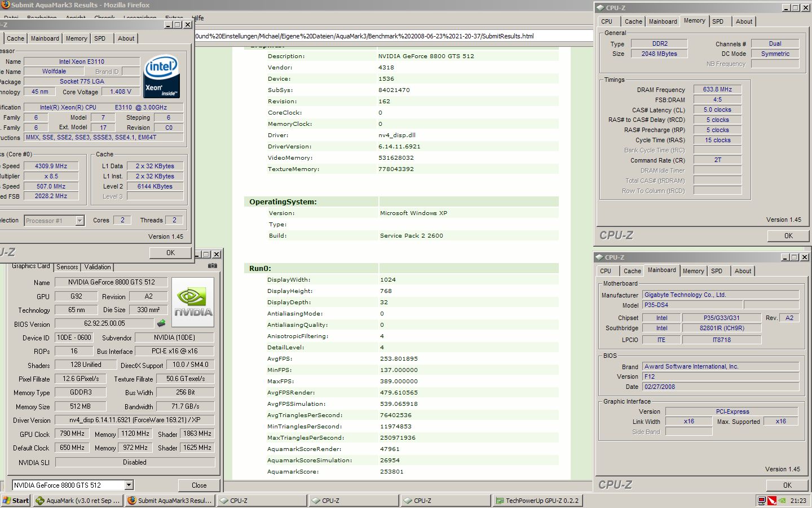
Task: Open the Processor #1 selection dropdown
Action: pyautogui.click(x=80, y=221)
